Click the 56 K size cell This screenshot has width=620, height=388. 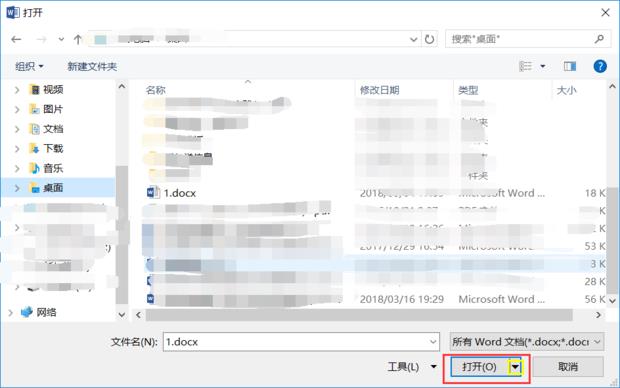pos(595,299)
